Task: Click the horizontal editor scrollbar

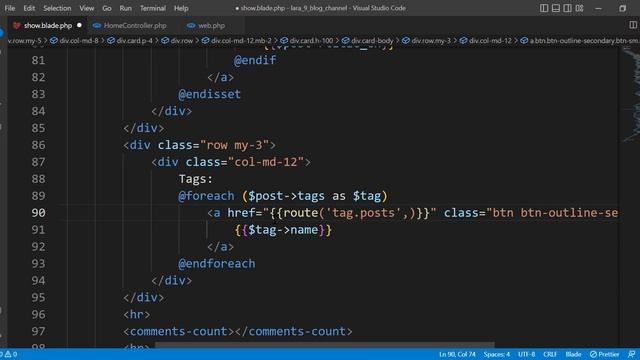Action: click(324, 345)
